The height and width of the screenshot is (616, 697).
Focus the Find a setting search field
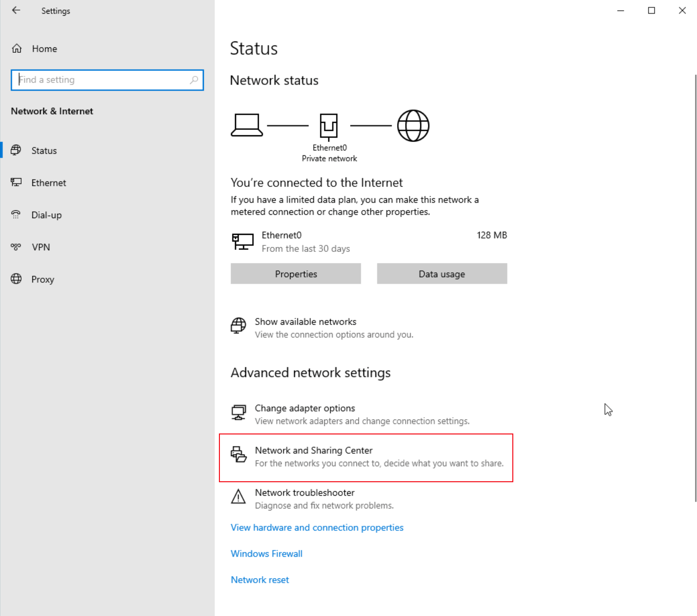click(x=107, y=80)
